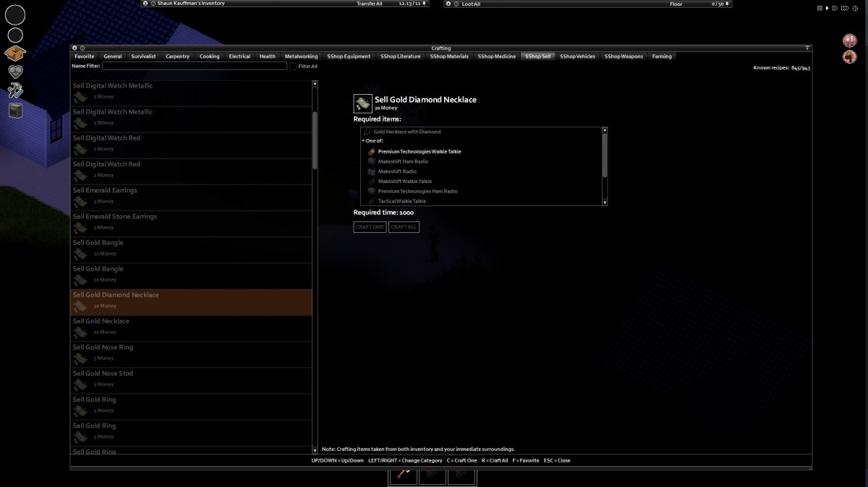Toggle the Filter All checkbox
868x487 pixels.
pos(293,66)
